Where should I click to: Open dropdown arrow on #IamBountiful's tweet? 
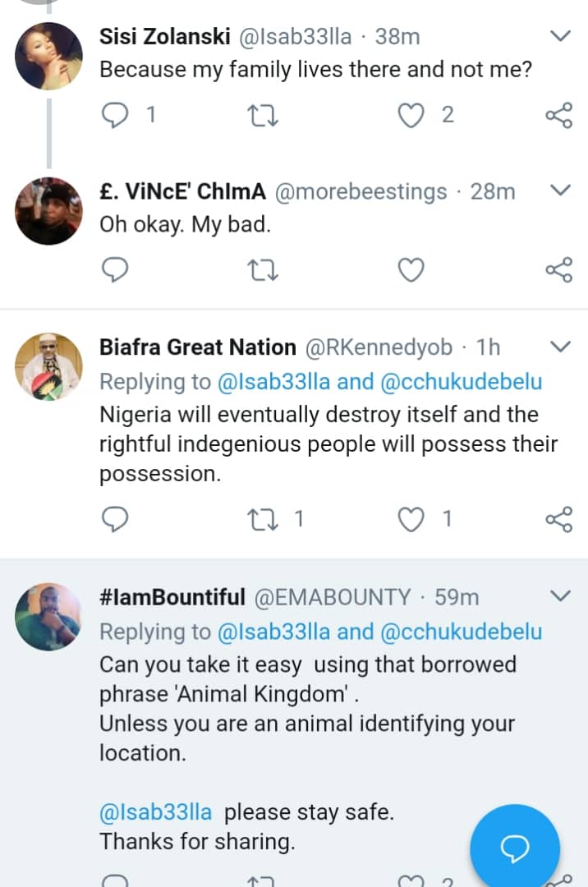(559, 595)
